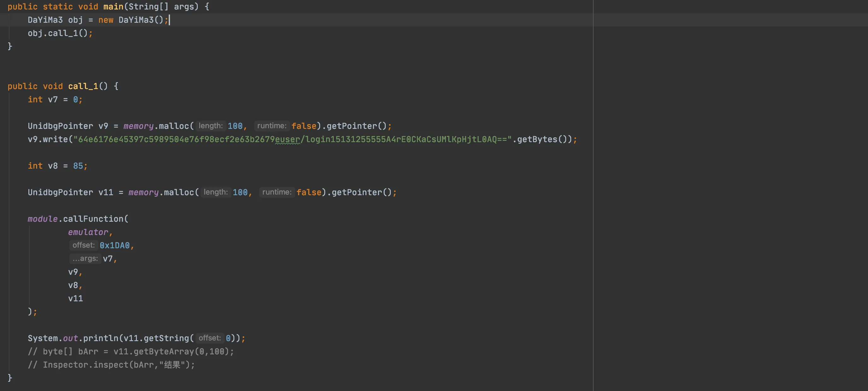Click the obj.call_1() statement

[x=60, y=33]
